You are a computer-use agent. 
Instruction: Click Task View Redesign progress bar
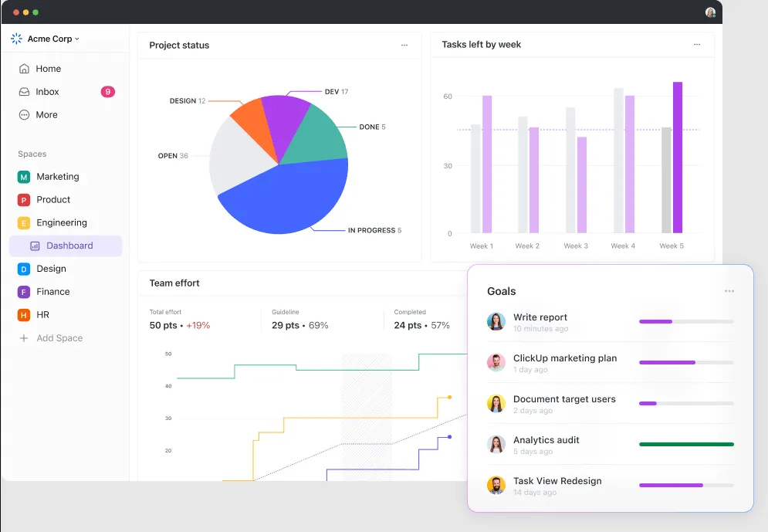(686, 485)
